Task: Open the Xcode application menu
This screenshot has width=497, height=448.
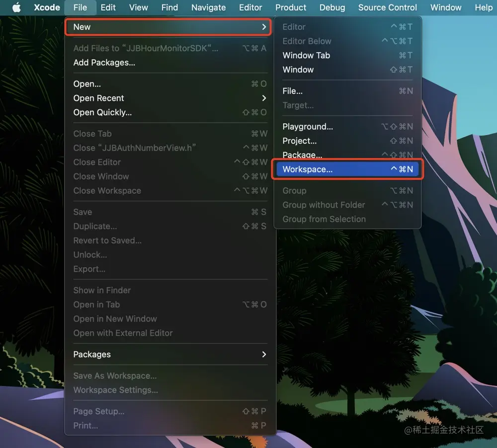Action: [47, 7]
